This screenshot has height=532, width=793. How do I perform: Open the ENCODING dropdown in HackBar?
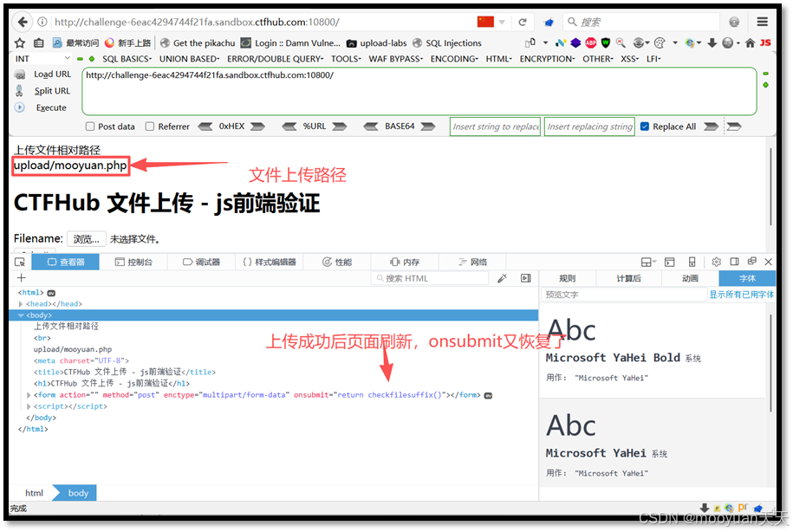[453, 58]
